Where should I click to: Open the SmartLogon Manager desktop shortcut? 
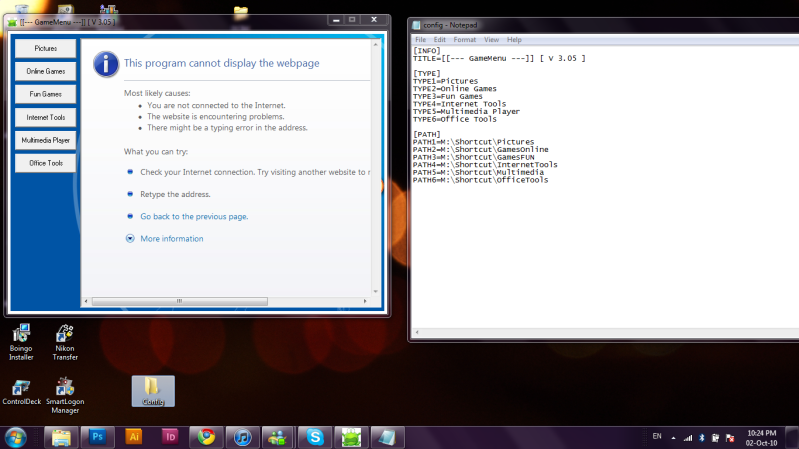pos(65,394)
